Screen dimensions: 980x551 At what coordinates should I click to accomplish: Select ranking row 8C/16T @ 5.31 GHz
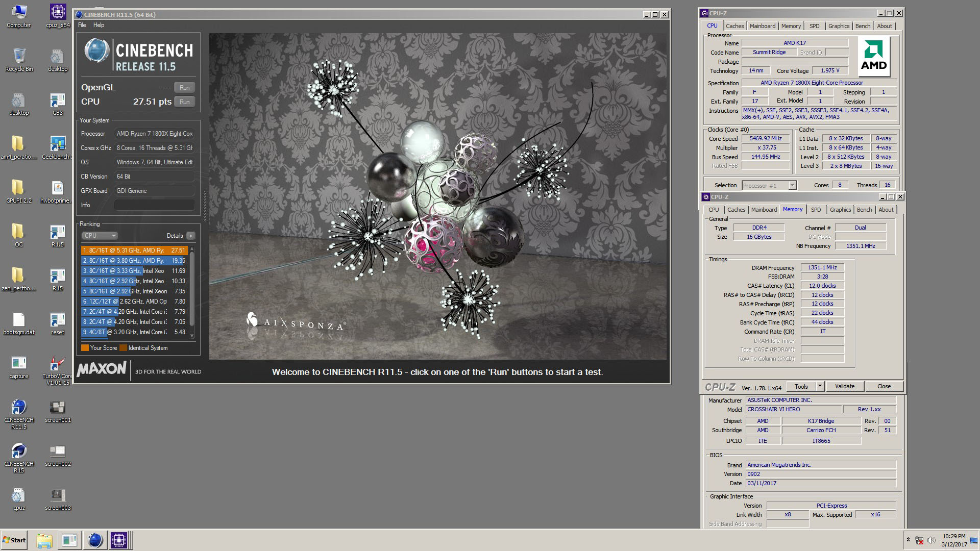tap(134, 251)
